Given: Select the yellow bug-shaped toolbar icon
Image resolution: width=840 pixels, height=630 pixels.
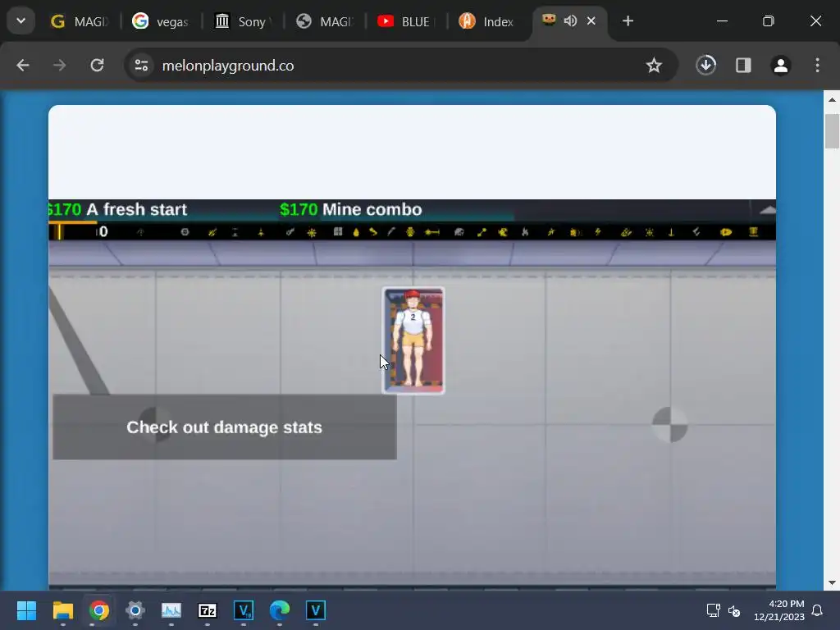Looking at the screenshot, I should click(x=410, y=232).
